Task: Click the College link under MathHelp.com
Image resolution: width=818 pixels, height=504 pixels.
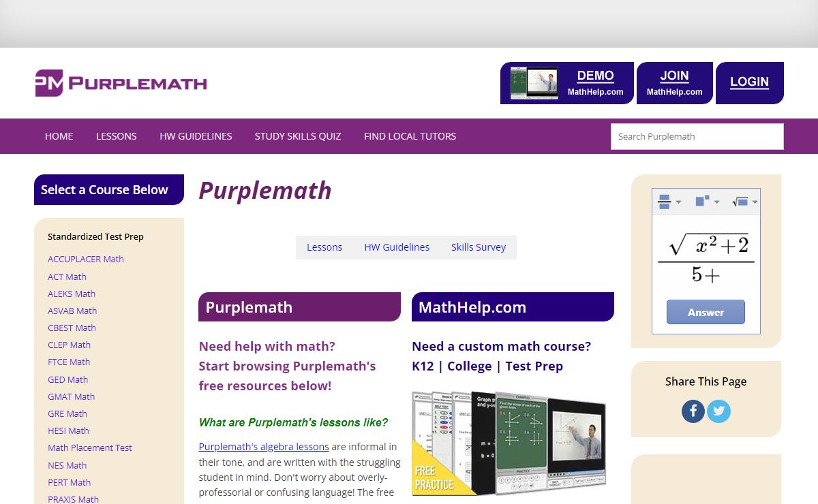Action: [x=469, y=366]
